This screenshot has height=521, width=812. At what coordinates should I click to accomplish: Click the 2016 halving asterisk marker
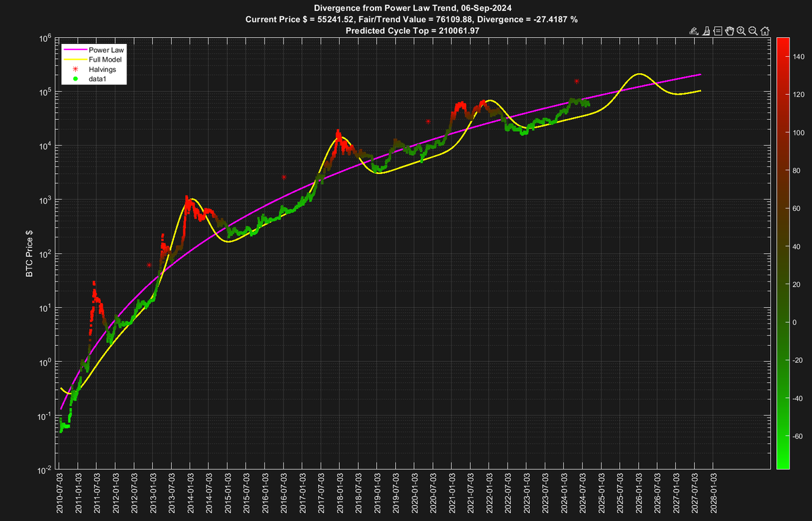pyautogui.click(x=284, y=177)
